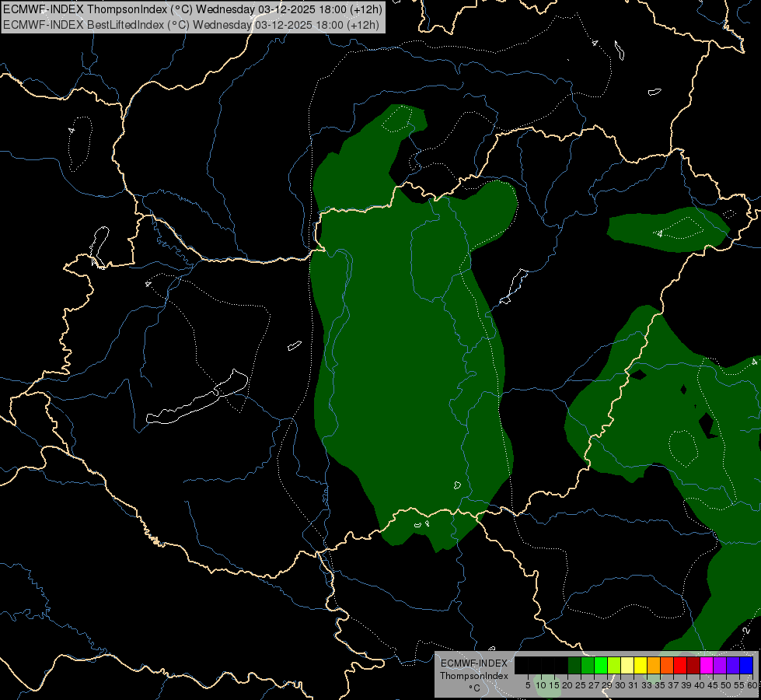Select the lime 29–30 legend swatch
This screenshot has height=700, width=761.
tap(614, 665)
